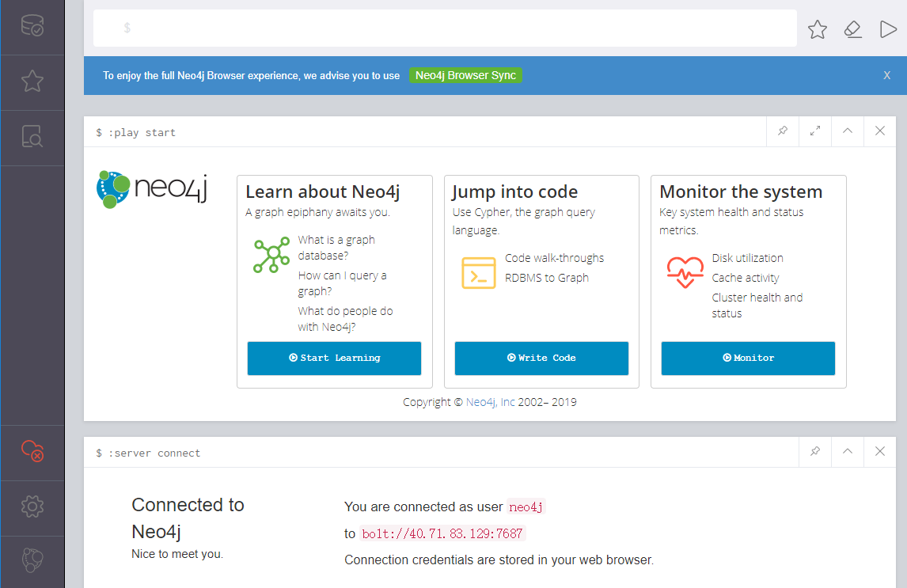Open Neo4j Browser Sync via red cloud icon
Viewport: 907px width, 588px height.
click(x=32, y=451)
